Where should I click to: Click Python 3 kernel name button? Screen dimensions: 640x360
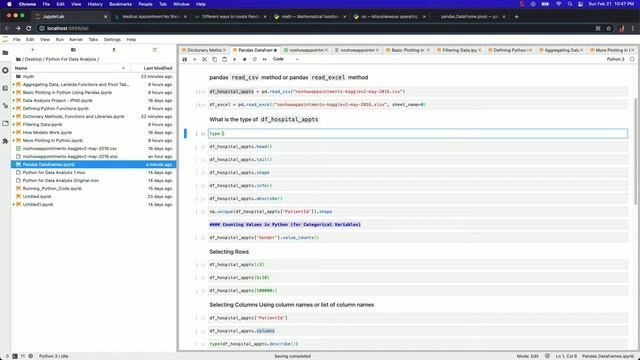tap(615, 59)
